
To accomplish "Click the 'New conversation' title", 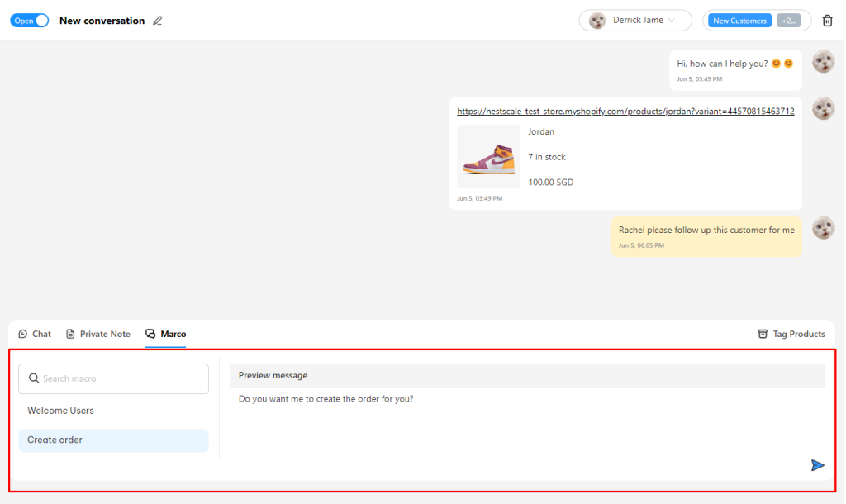I will [102, 21].
